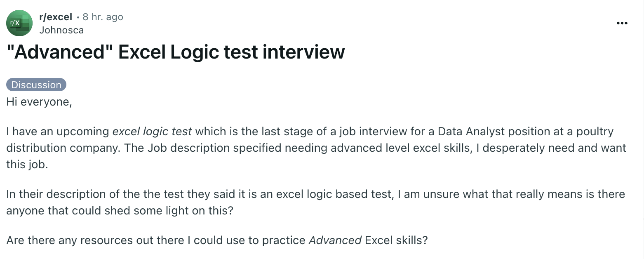Open the r/excel community link

coord(56,17)
